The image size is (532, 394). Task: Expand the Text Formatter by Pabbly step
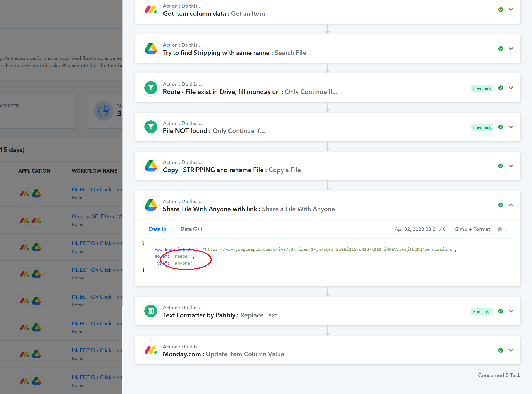pyautogui.click(x=511, y=311)
